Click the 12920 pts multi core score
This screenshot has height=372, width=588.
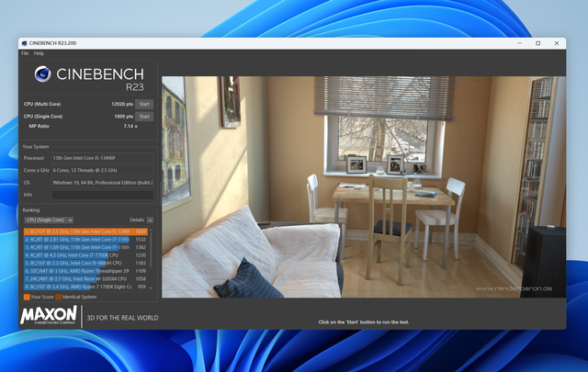[x=122, y=104]
